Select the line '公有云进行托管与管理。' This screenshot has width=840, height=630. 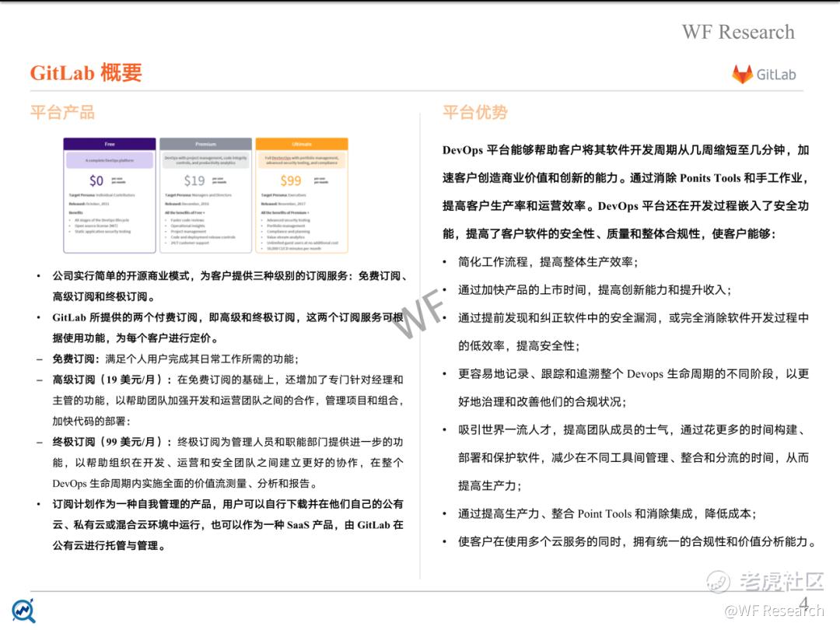[111, 546]
